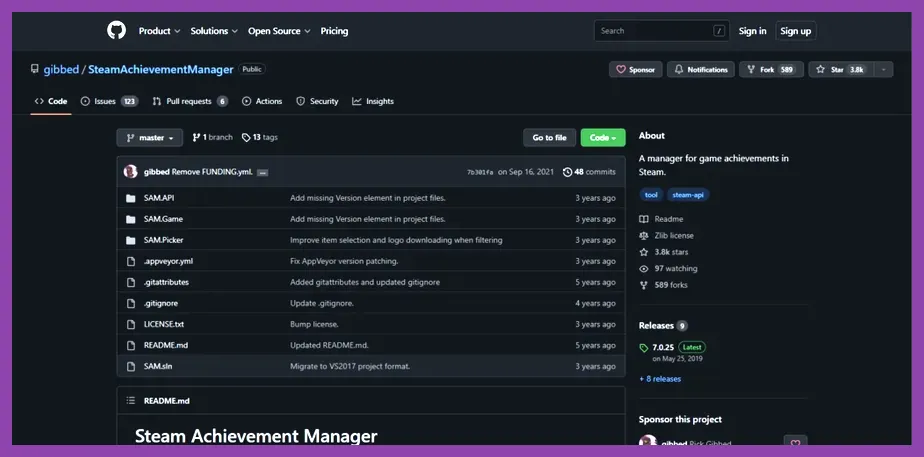
Task: Switch to the Code tab
Action: point(51,101)
